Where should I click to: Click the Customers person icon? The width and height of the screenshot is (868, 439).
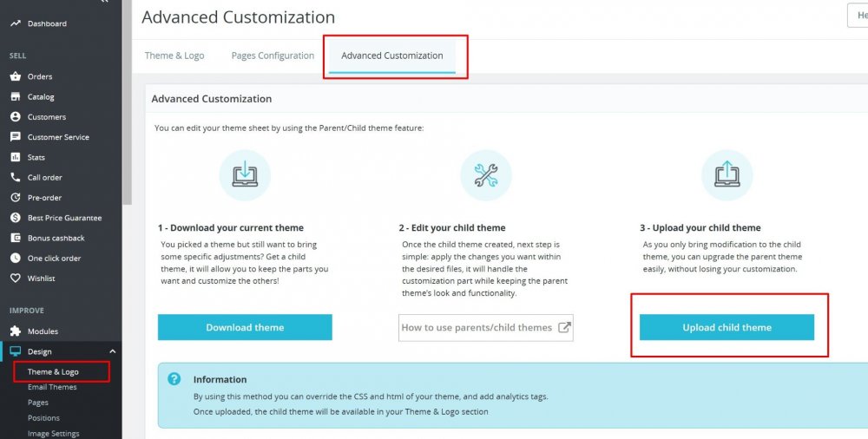(x=16, y=116)
